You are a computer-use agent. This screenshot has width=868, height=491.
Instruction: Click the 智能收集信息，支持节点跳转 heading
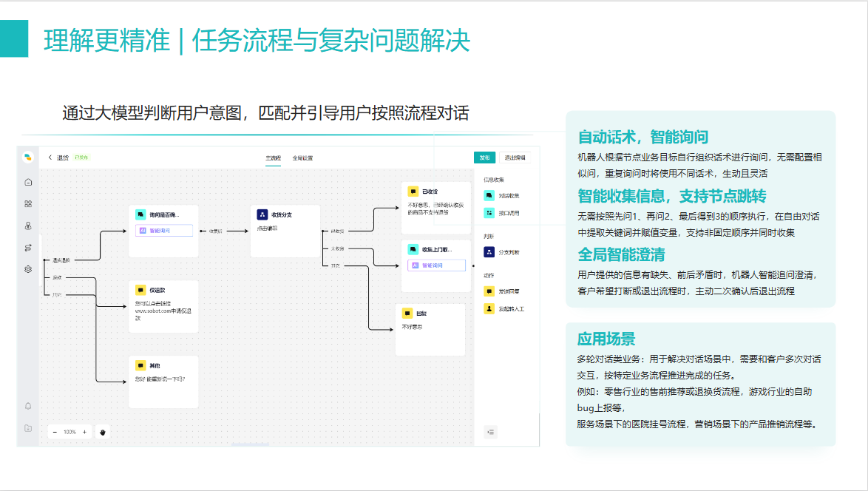pyautogui.click(x=671, y=196)
